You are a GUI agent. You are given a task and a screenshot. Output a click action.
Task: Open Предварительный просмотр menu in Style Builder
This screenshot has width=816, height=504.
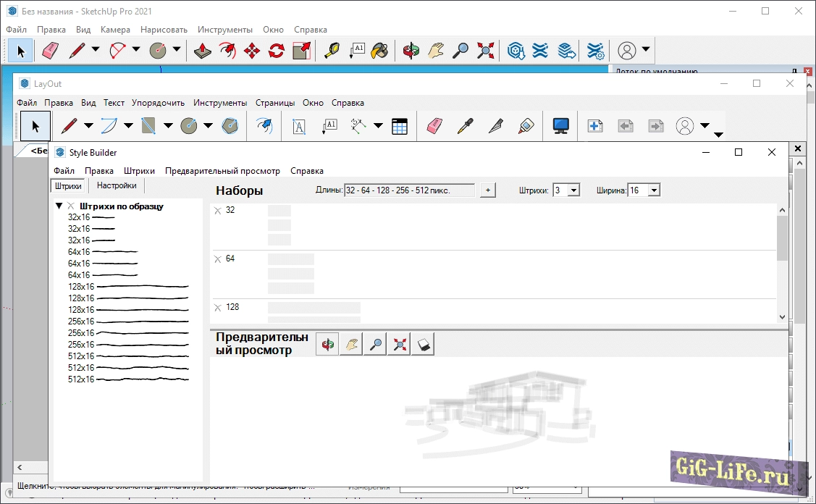point(222,171)
